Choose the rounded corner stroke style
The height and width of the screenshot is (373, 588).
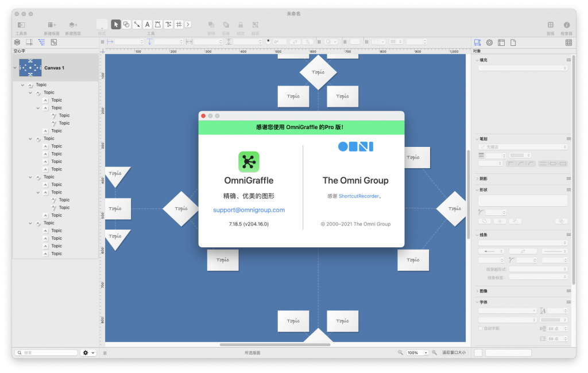tap(521, 164)
